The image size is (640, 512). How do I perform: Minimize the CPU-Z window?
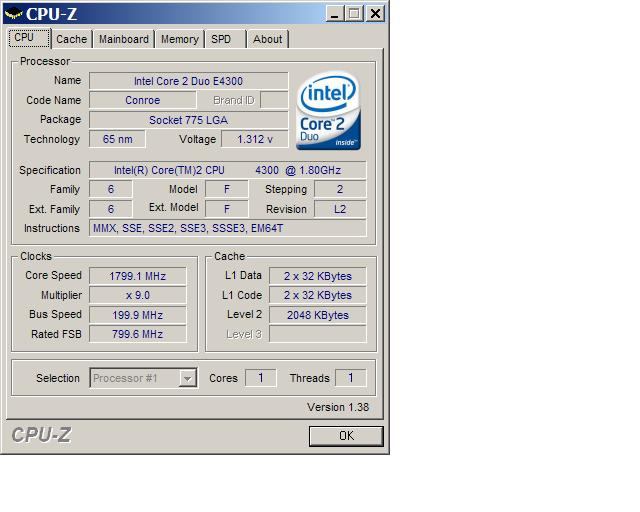[x=335, y=14]
